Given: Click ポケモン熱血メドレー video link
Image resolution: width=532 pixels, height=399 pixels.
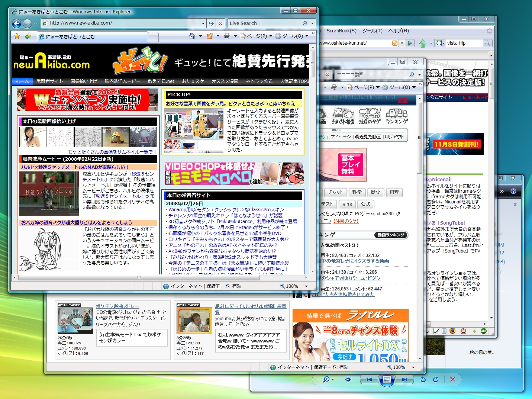Looking at the screenshot, I should pyautogui.click(x=117, y=306).
